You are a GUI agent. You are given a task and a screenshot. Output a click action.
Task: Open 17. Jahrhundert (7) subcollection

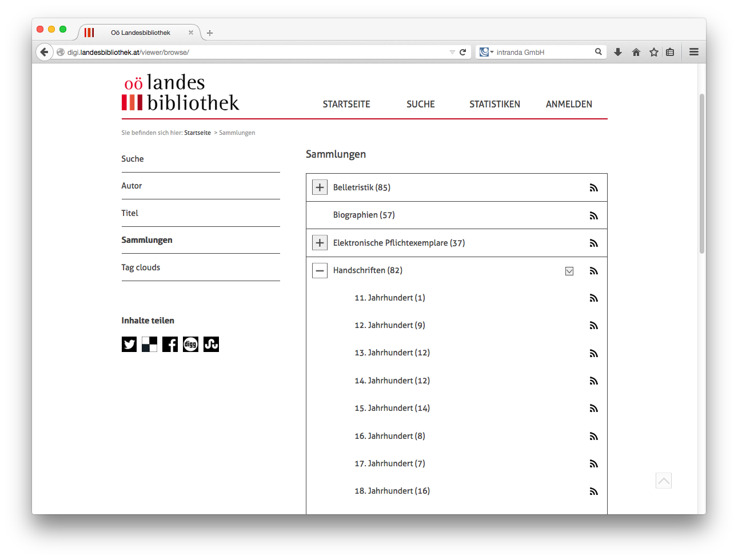[x=390, y=463]
